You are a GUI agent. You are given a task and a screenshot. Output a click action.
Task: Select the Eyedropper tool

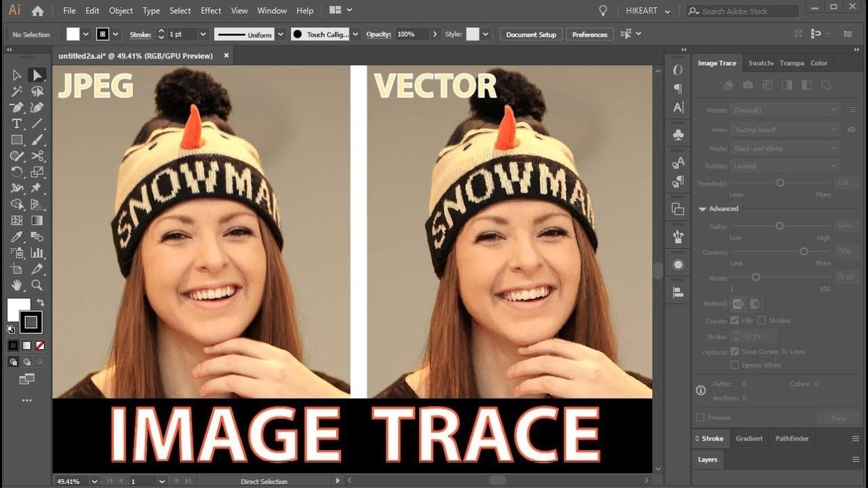16,237
